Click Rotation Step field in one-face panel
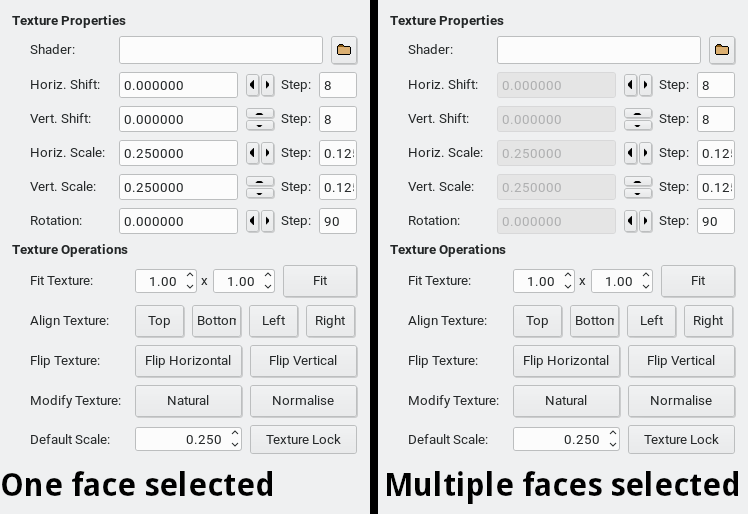Screen dimensions: 748x514 [338, 221]
